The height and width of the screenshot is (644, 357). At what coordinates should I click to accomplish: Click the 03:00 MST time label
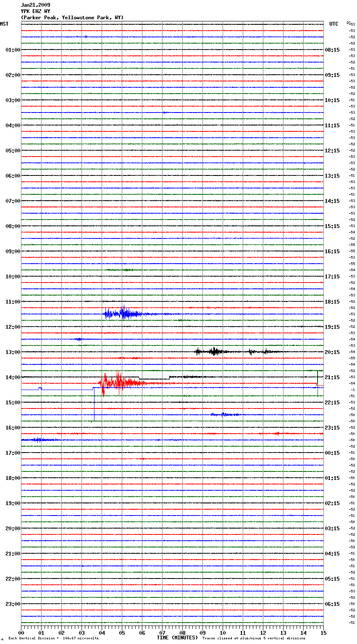[x=13, y=100]
